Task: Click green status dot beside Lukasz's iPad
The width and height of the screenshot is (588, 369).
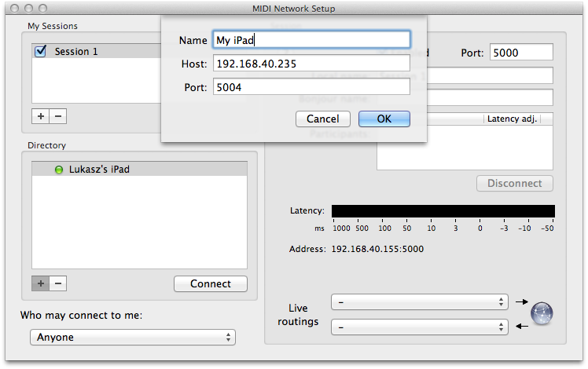Action: tap(59, 170)
